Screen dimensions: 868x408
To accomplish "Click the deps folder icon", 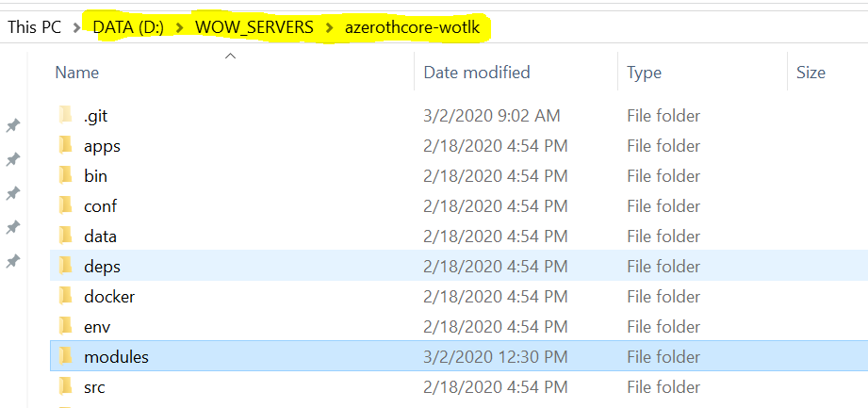I will tap(65, 267).
